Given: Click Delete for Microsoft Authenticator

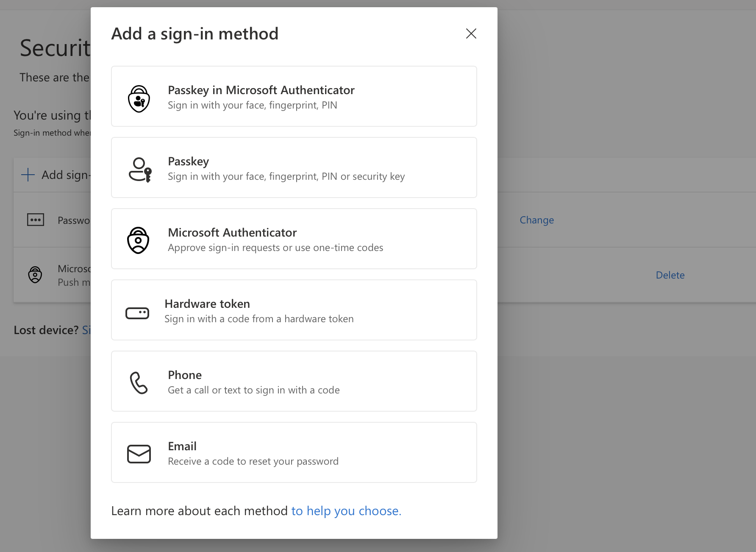Looking at the screenshot, I should [670, 275].
